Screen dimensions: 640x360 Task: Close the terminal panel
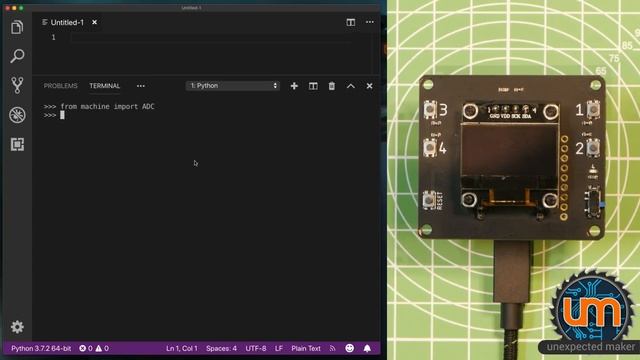point(369,86)
